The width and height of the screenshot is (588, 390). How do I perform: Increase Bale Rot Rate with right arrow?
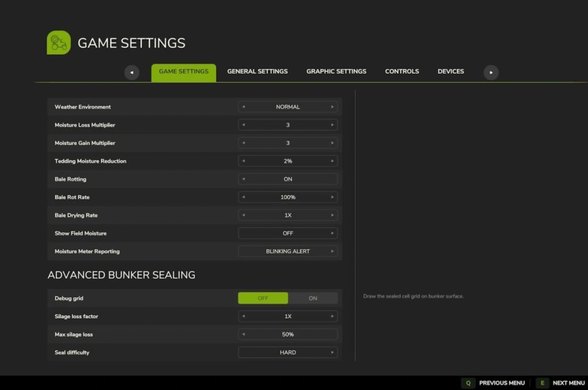(x=332, y=197)
